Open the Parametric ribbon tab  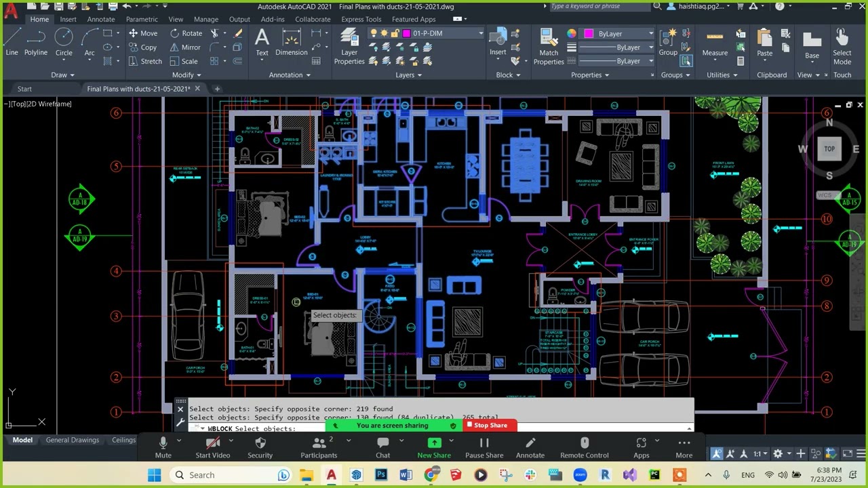click(142, 19)
